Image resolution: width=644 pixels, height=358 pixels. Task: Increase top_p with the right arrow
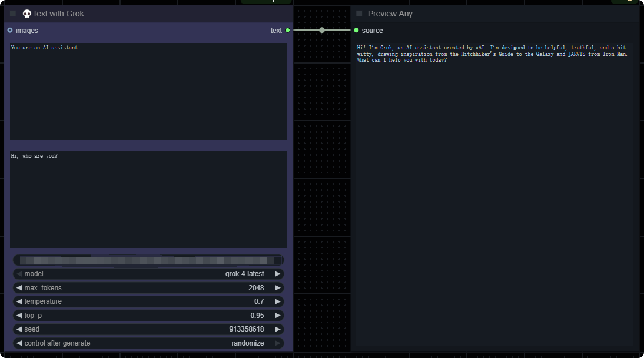coord(277,316)
